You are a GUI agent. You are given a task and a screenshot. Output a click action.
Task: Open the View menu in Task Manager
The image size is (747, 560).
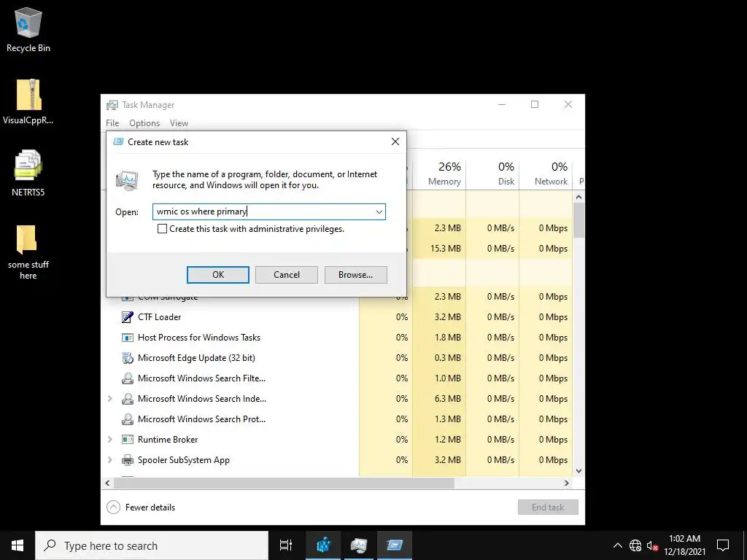click(179, 123)
